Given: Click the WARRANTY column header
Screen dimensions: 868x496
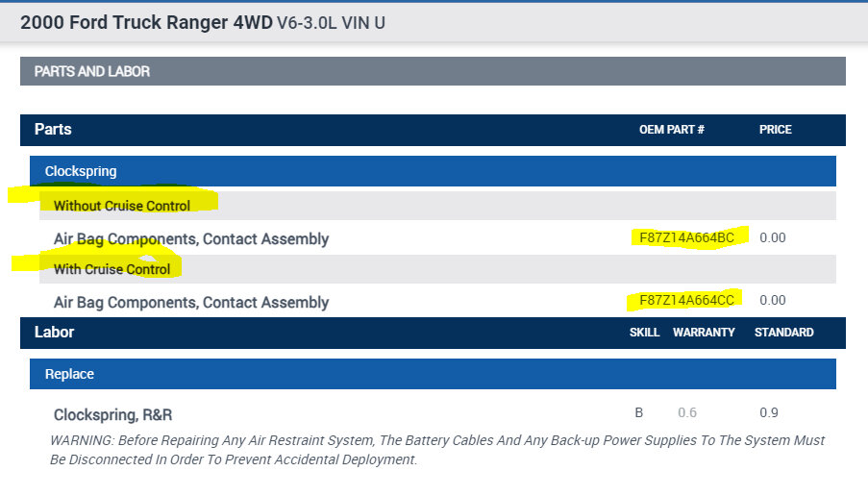Looking at the screenshot, I should [704, 333].
